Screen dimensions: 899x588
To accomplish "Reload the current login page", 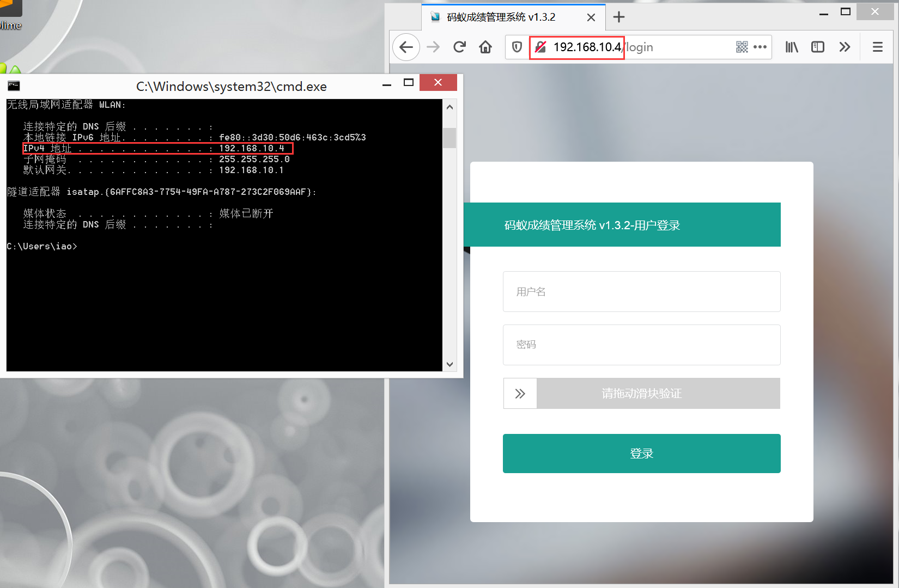I will tap(459, 47).
